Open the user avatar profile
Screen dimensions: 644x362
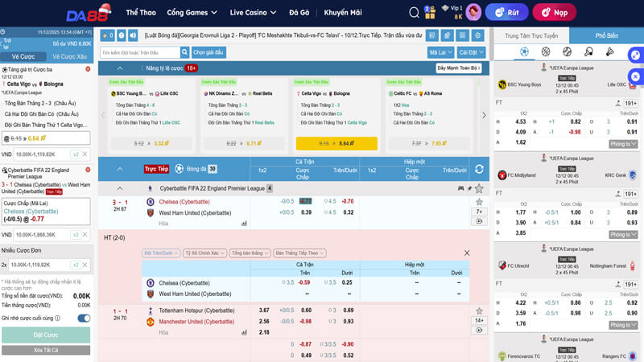(x=473, y=12)
